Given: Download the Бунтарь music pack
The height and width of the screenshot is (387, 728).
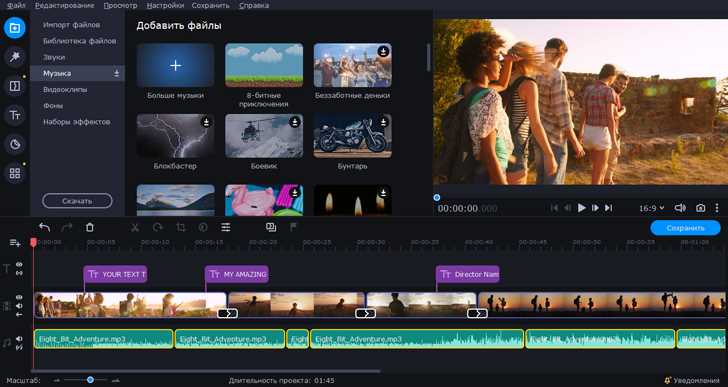Looking at the screenshot, I should point(383,122).
